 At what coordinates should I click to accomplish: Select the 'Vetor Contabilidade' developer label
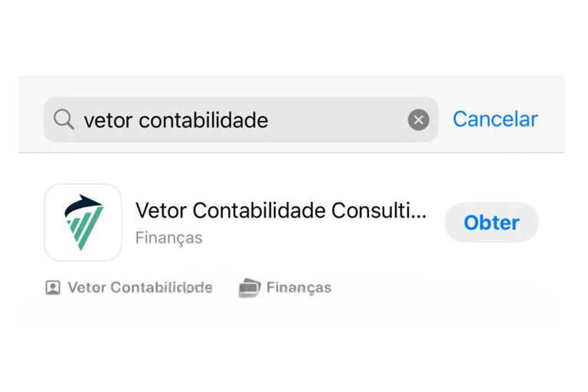pyautogui.click(x=140, y=288)
